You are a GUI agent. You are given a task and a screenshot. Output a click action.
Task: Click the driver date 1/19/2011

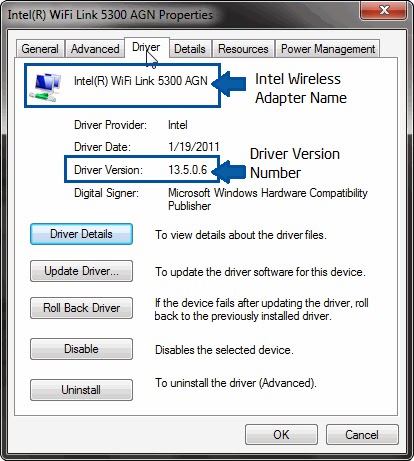click(x=194, y=147)
